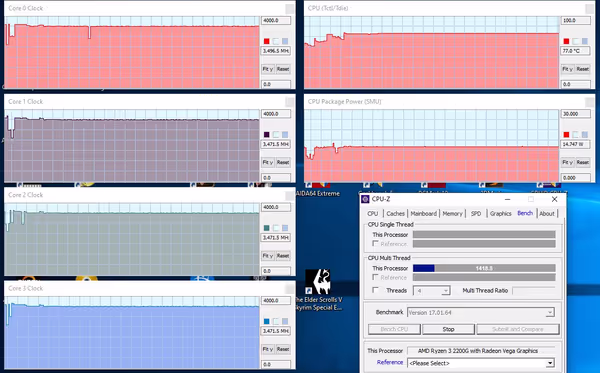
Task: Click the Submit and Compare button
Action: (518, 329)
